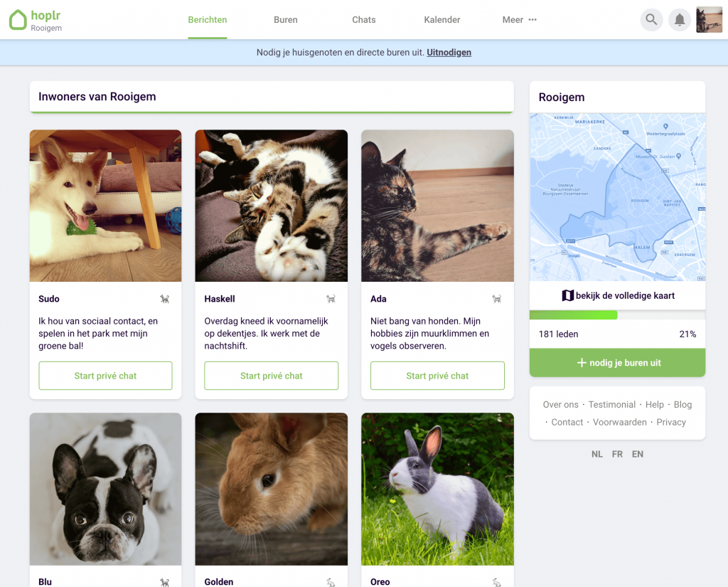
Task: Expand the Meer menu ellipsis
Action: tap(532, 19)
